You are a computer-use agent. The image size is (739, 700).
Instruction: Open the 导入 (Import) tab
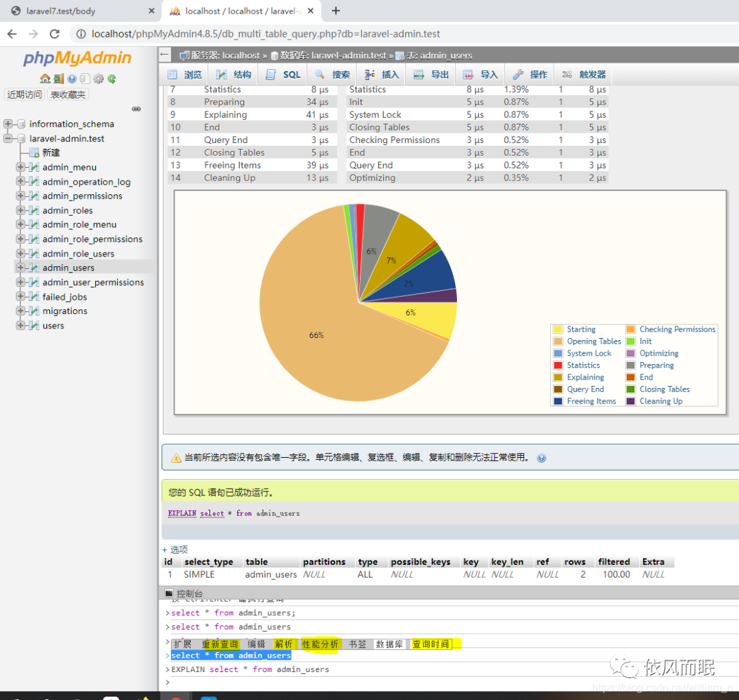pyautogui.click(x=481, y=75)
